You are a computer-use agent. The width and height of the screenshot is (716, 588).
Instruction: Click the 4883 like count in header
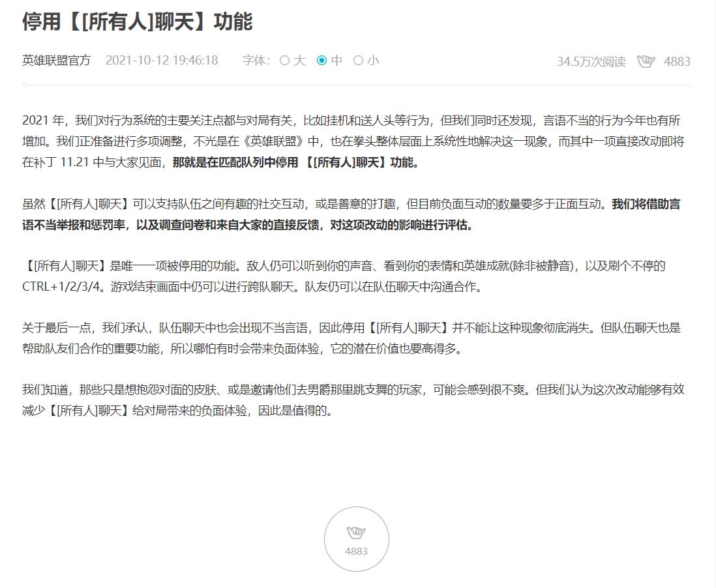[677, 62]
